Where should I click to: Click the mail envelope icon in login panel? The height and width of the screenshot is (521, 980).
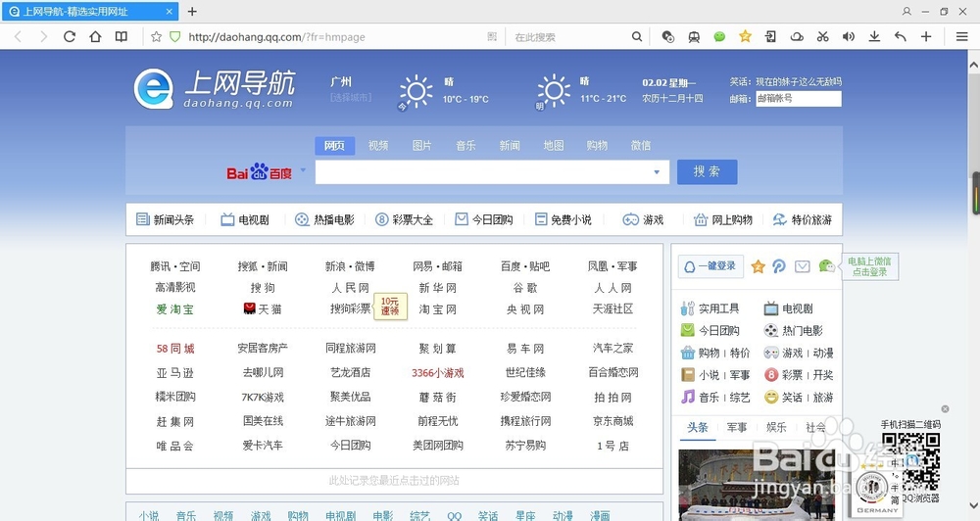[x=803, y=266]
